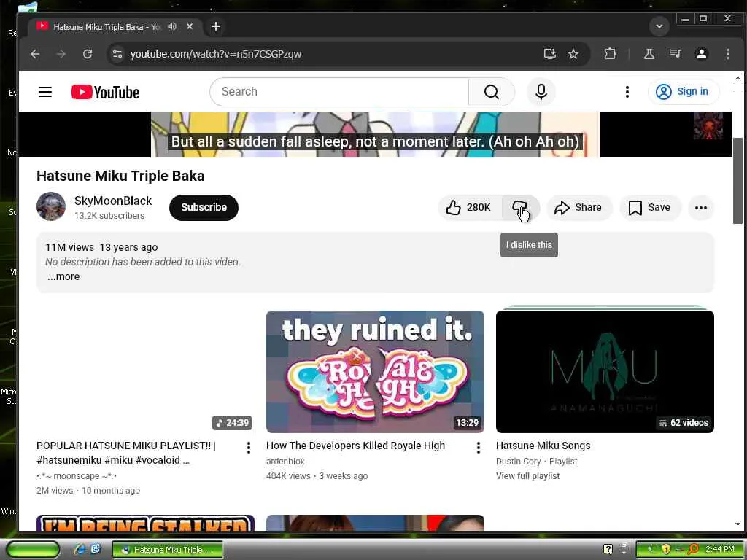Go forward in the browser
This screenshot has height=560, width=747.
pyautogui.click(x=61, y=54)
